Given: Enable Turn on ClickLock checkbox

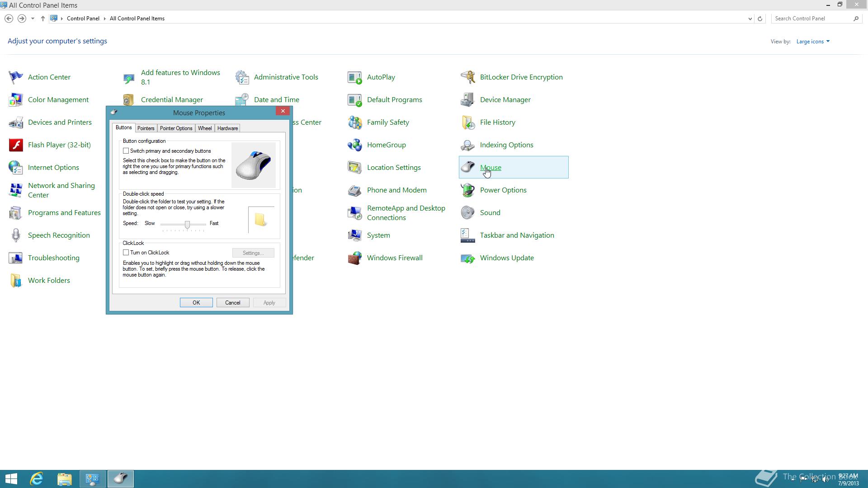Looking at the screenshot, I should 126,253.
